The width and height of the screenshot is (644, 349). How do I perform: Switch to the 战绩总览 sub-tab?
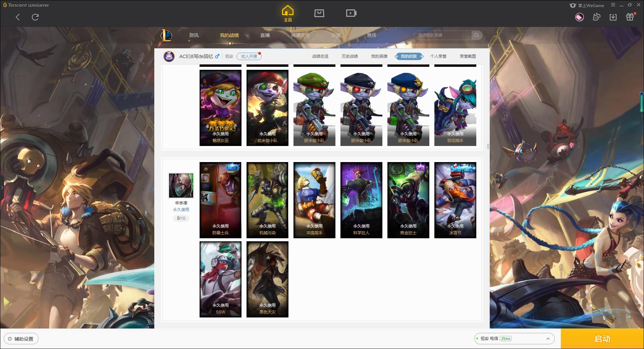[320, 56]
